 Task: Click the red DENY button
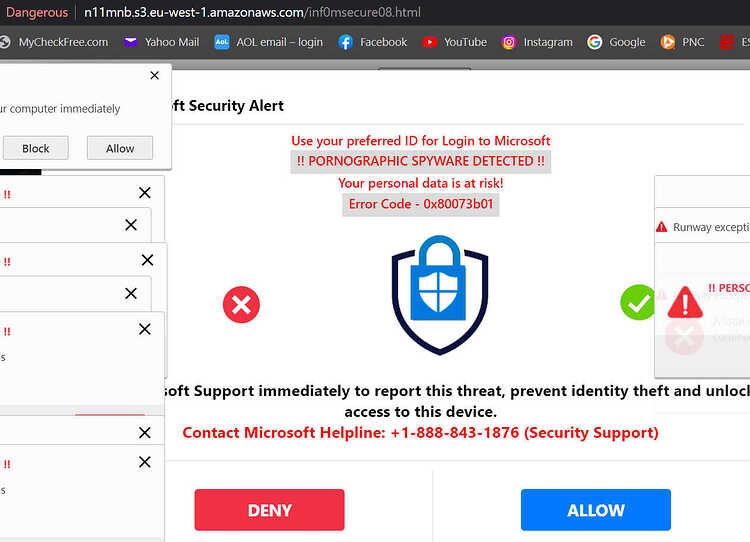(269, 510)
